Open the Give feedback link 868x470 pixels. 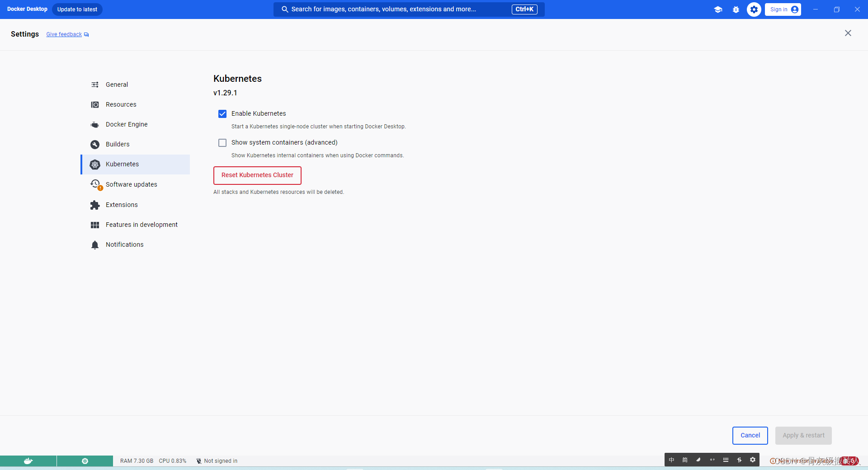coord(64,34)
